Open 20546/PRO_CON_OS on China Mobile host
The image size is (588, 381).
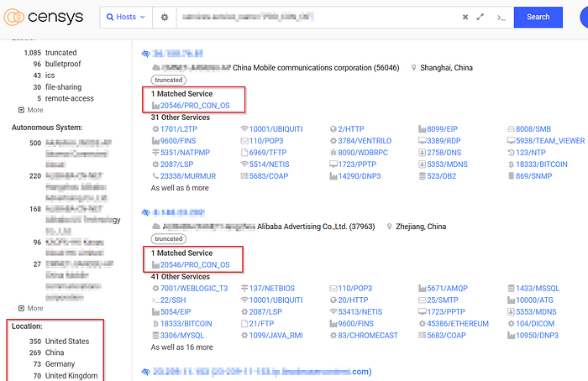click(x=195, y=106)
